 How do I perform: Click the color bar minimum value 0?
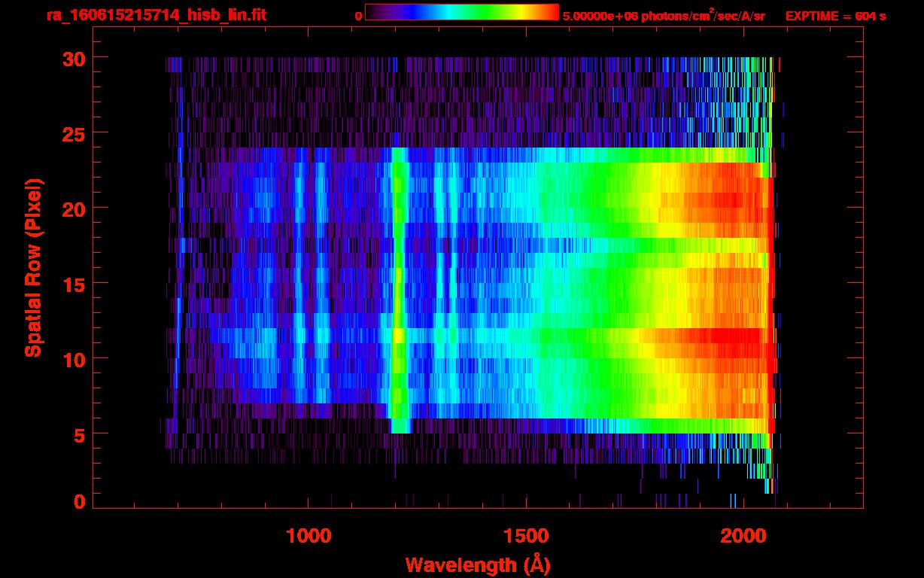358,16
